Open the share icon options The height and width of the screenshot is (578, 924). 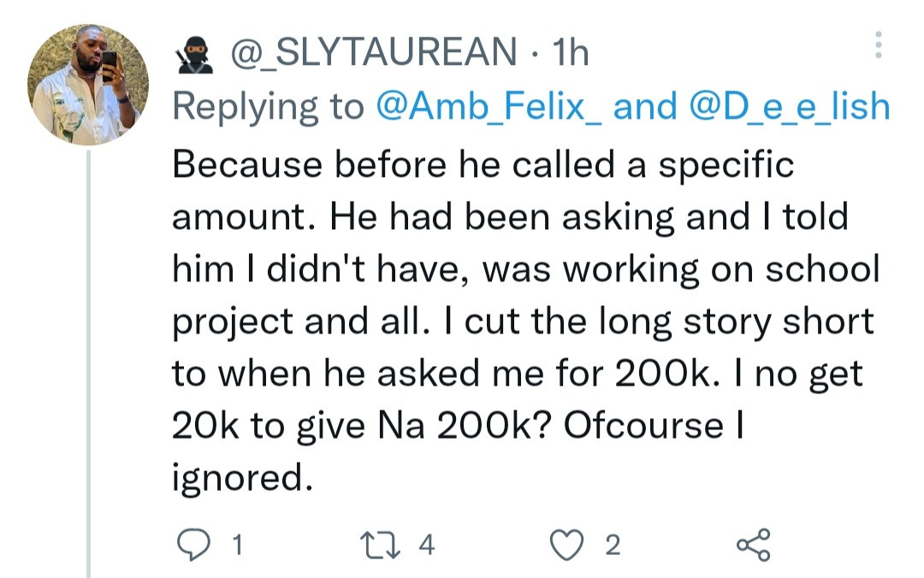point(753,545)
